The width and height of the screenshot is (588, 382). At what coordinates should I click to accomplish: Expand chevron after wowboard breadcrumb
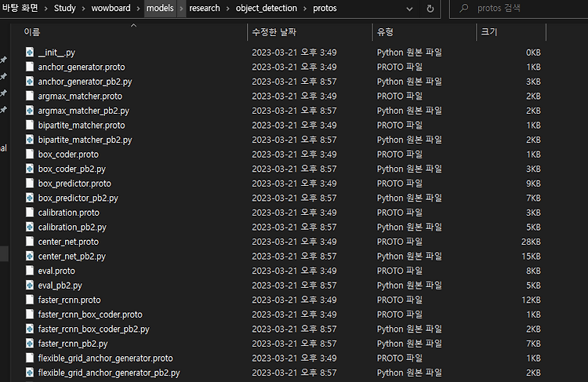pyautogui.click(x=138, y=9)
